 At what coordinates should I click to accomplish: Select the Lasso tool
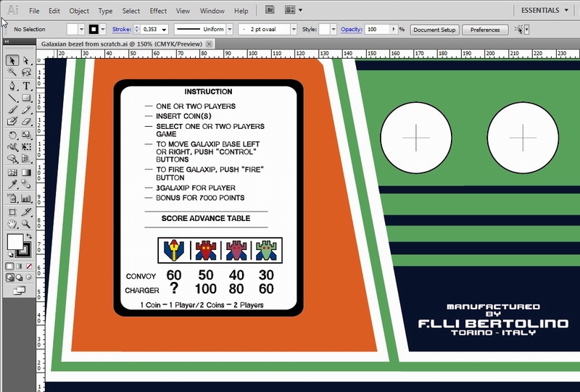[26, 72]
